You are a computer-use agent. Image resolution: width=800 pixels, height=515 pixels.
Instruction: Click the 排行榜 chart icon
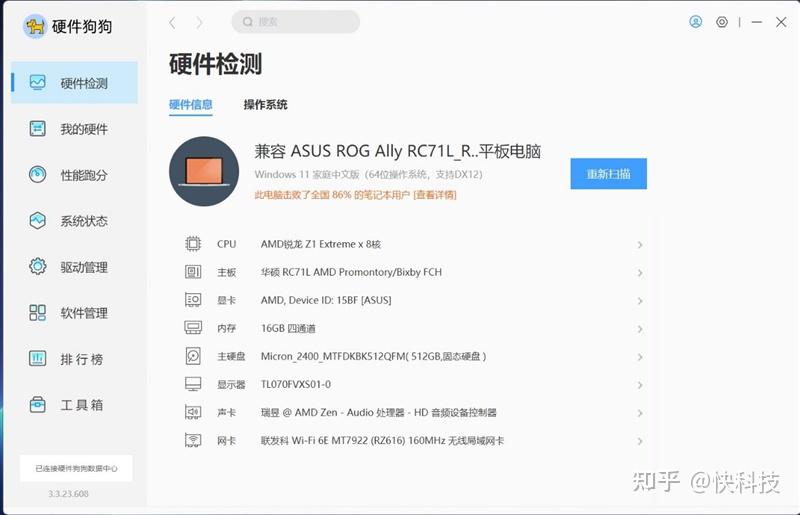click(38, 358)
